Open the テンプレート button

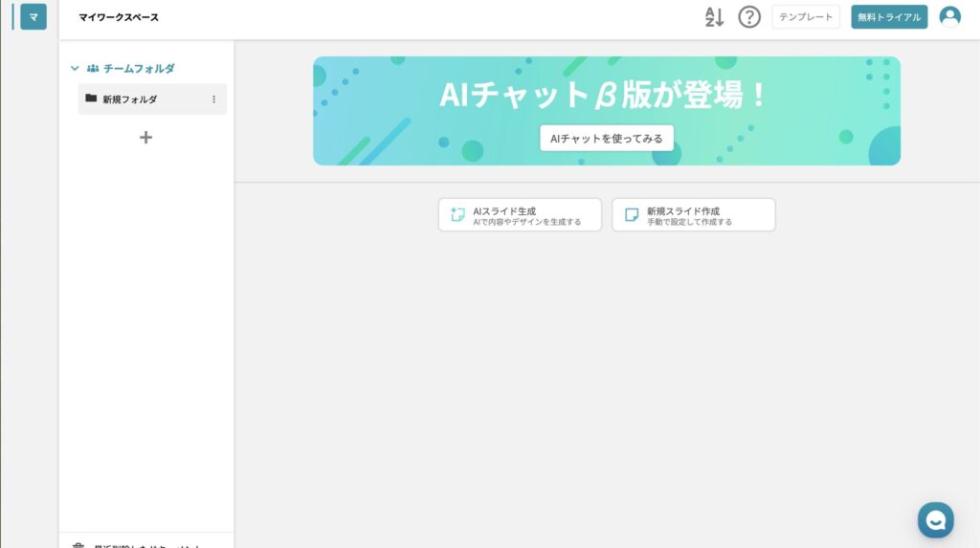coord(806,17)
